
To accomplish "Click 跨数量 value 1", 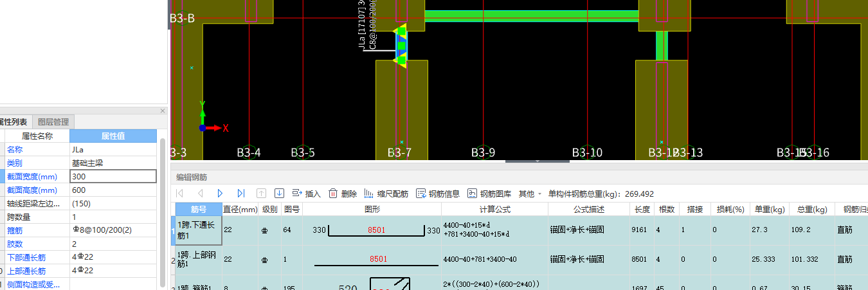I will click(x=113, y=217).
